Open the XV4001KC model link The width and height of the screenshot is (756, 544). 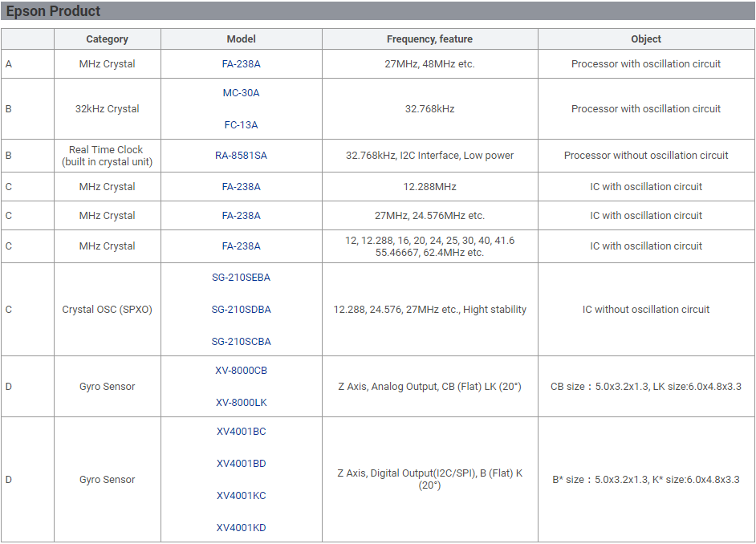(241, 495)
